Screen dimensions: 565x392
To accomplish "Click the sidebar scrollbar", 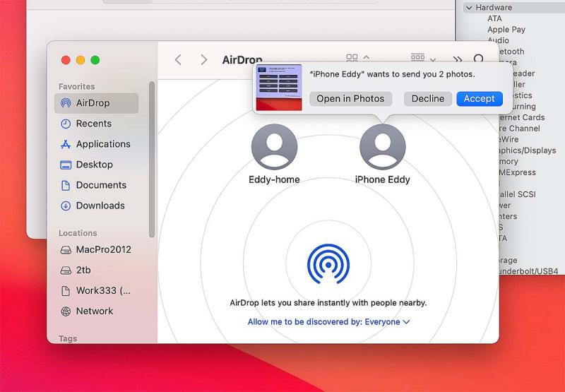I will (152, 160).
